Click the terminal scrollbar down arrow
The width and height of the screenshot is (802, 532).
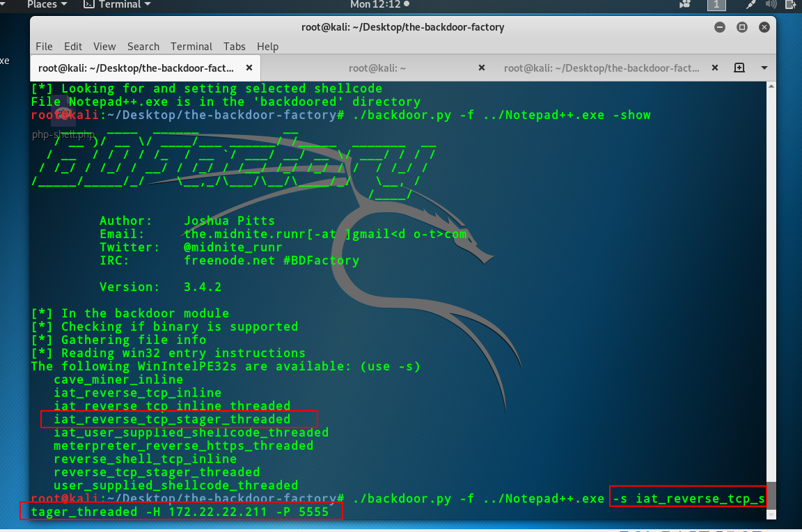[x=771, y=515]
